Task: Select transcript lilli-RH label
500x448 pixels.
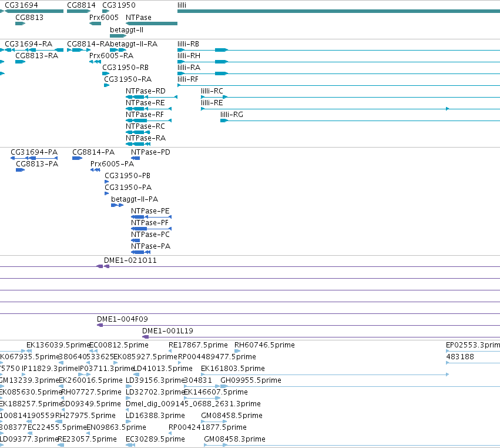Action: (189, 56)
